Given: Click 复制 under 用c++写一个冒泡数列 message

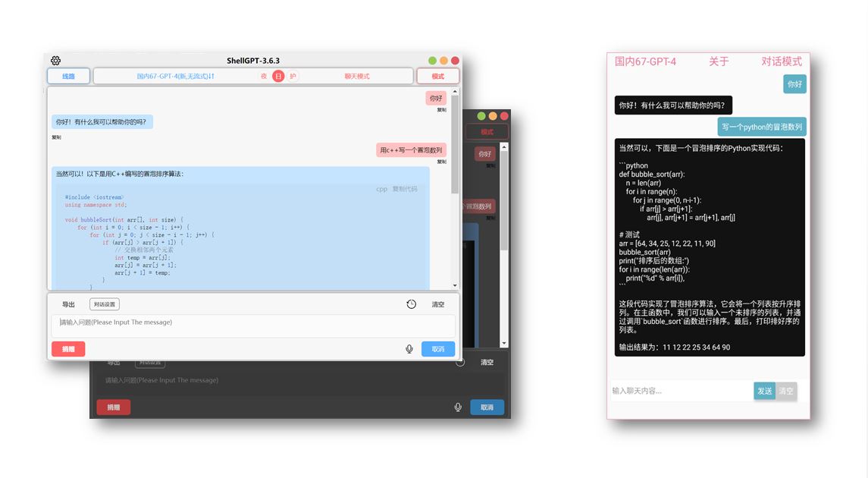Looking at the screenshot, I should click(442, 162).
